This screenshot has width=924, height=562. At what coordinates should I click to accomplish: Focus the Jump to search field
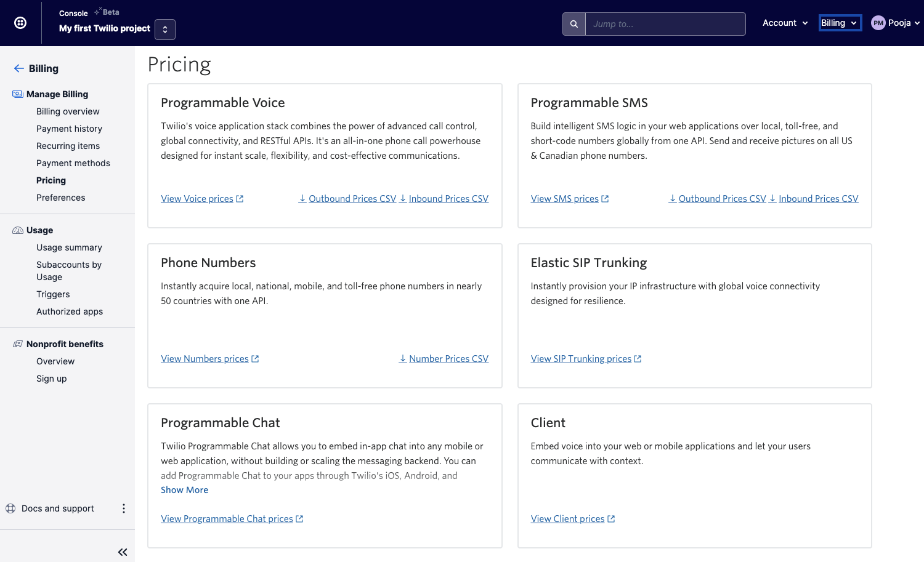coord(665,24)
